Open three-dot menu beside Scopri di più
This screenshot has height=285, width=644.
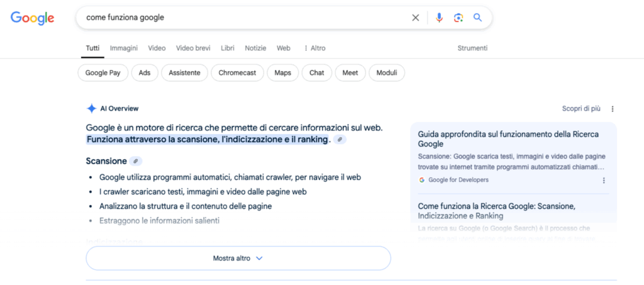pos(613,109)
